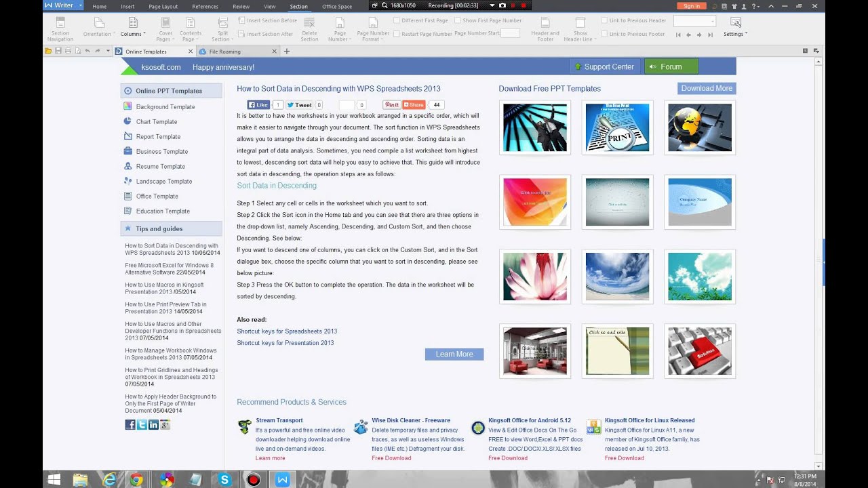This screenshot has height=488, width=868.
Task: Switch to the Page Layout tab
Action: (163, 6)
